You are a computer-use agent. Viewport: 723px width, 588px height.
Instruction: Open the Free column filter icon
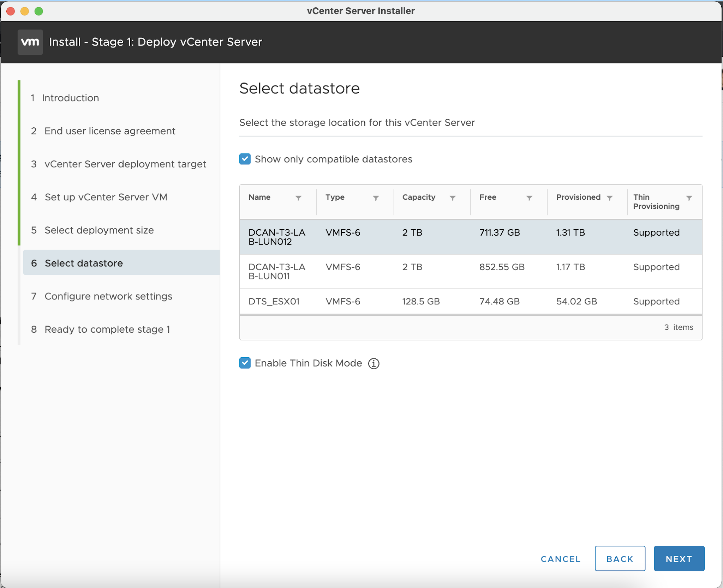[x=529, y=198]
